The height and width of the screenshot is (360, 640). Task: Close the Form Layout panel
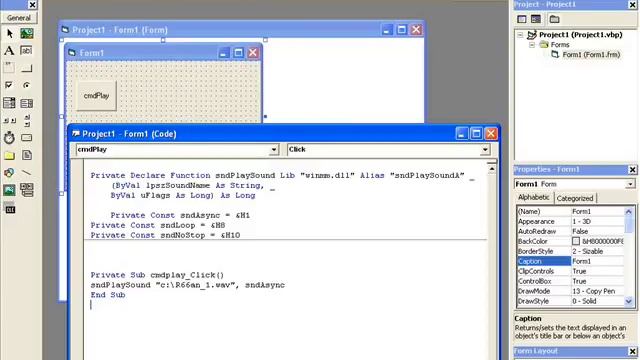click(632, 351)
